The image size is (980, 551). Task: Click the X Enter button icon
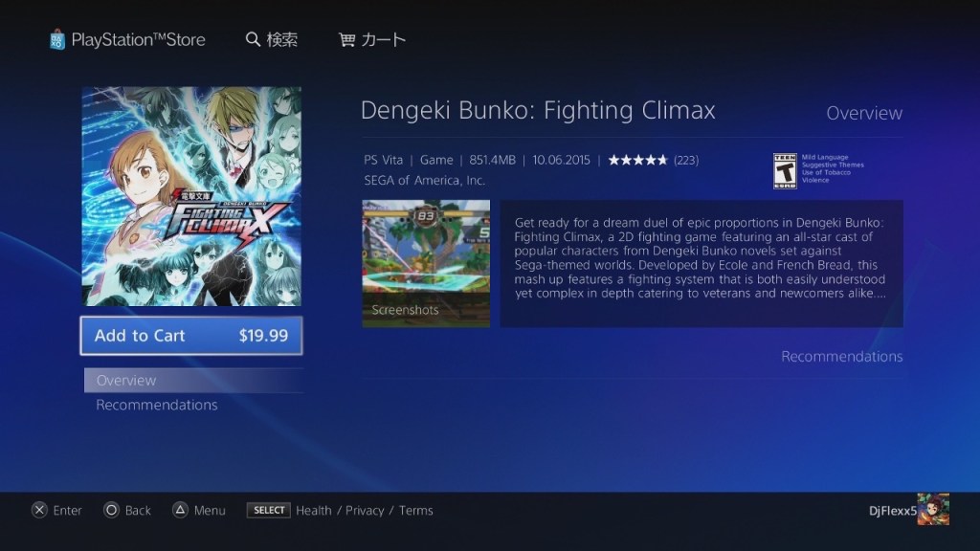39,511
